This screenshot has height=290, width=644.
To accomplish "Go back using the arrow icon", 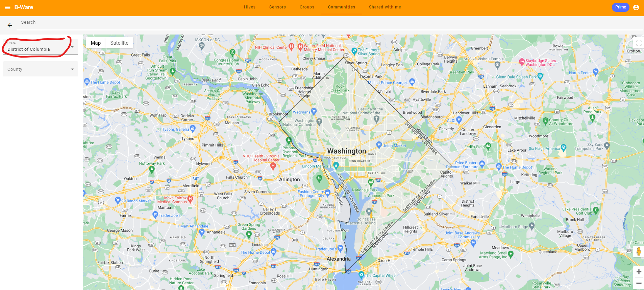I will [10, 25].
